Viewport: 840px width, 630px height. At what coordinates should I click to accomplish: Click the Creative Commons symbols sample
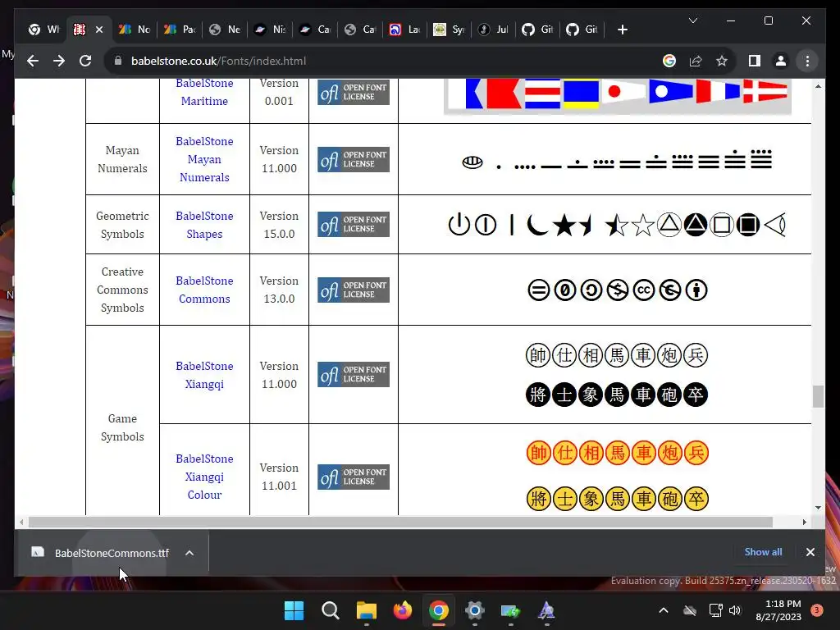coord(617,290)
